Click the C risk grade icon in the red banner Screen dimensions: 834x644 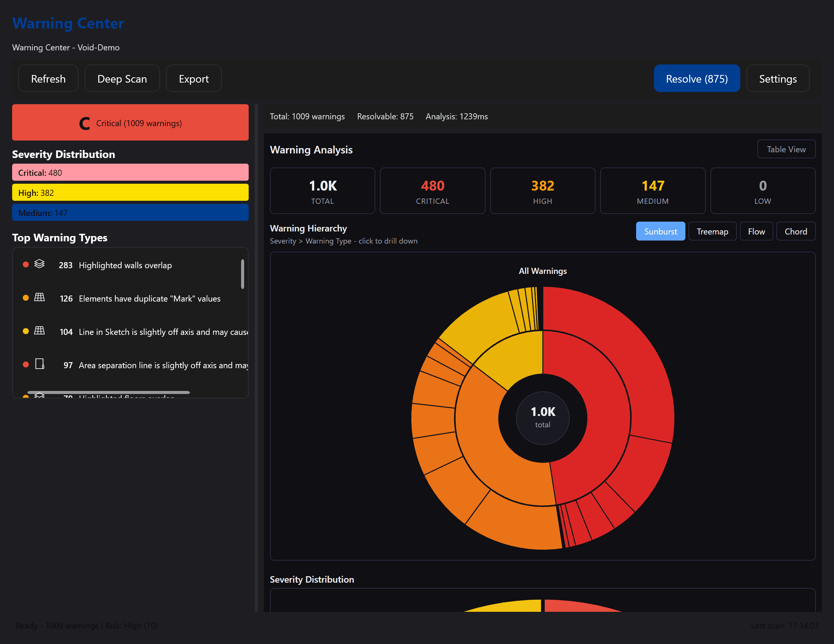pos(85,123)
